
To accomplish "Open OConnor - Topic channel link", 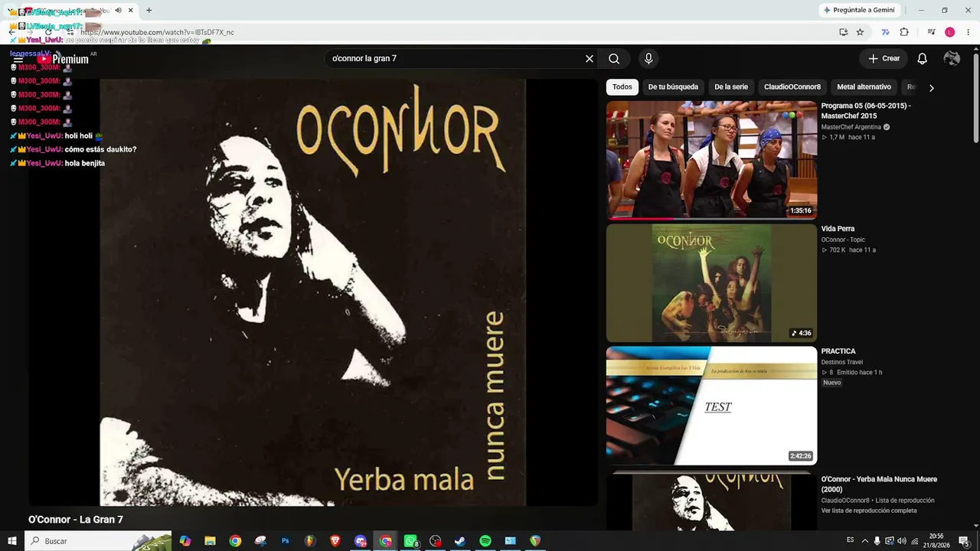I will tap(843, 240).
